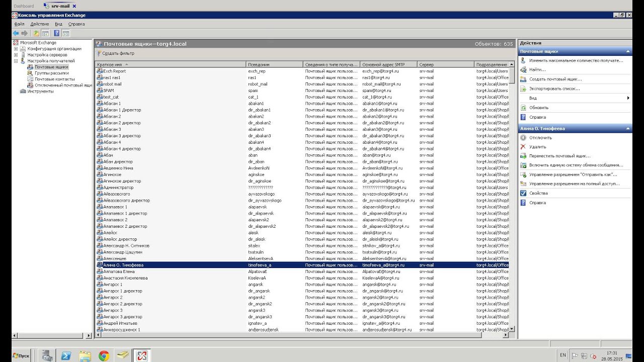The width and height of the screenshot is (644, 362).
Task: Click the Back arrow toolbar icon
Action: (16, 33)
